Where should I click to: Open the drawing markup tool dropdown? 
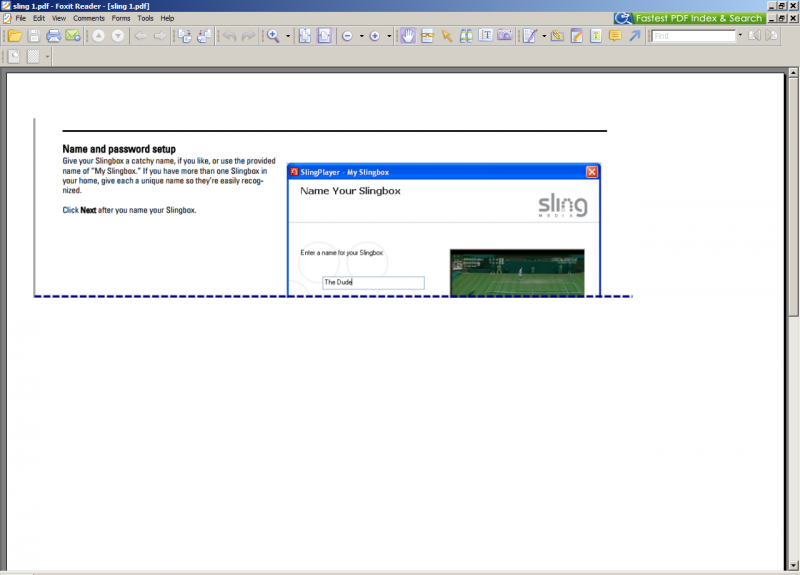pyautogui.click(x=544, y=36)
